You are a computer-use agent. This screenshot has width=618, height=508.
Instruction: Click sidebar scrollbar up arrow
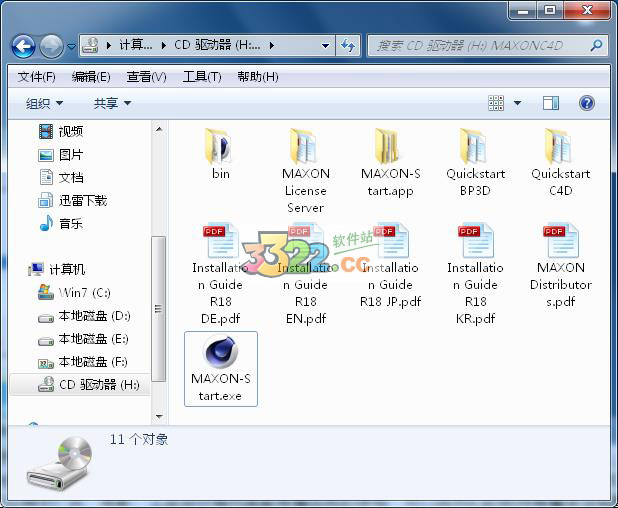point(159,129)
